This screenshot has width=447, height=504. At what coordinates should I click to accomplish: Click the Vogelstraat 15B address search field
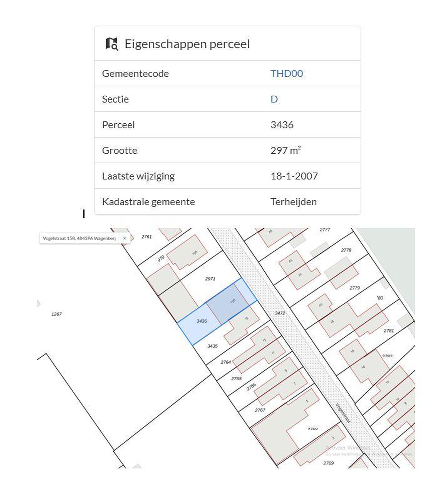[x=79, y=238]
